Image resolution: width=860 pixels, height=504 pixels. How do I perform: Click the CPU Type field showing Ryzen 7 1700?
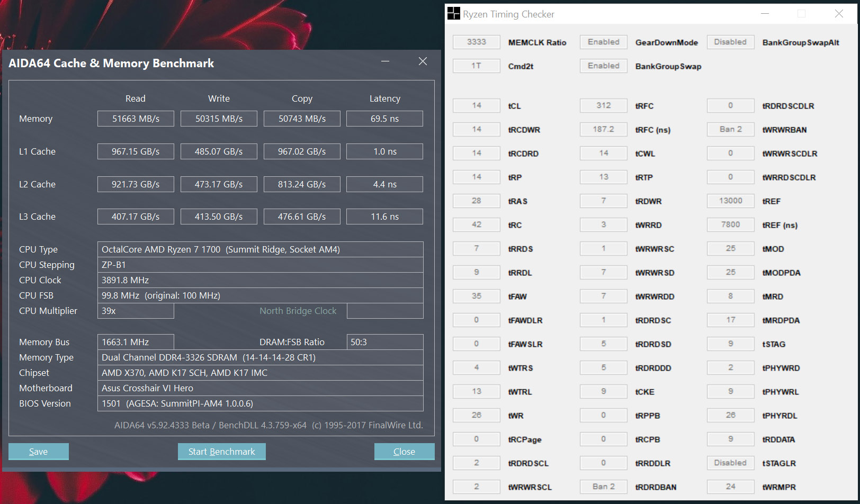(x=261, y=249)
